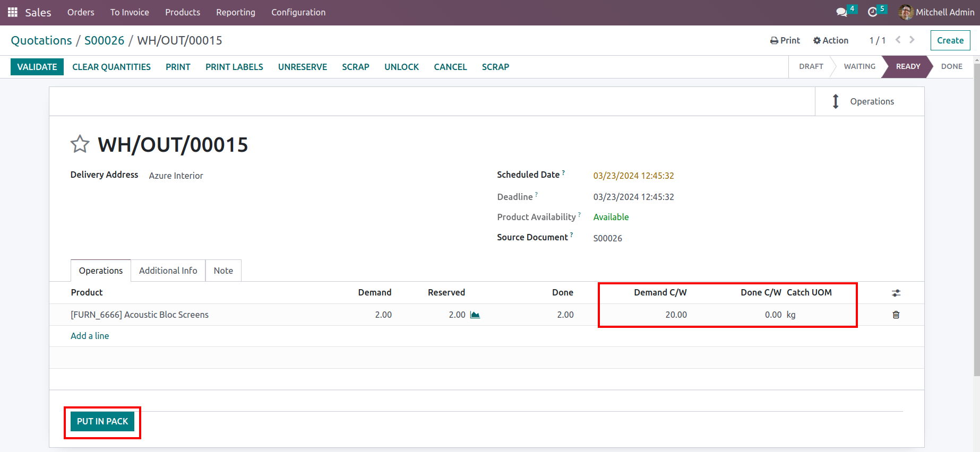Screen dimensions: 980x452
Task: Click the Unreserve button
Action: pos(303,67)
